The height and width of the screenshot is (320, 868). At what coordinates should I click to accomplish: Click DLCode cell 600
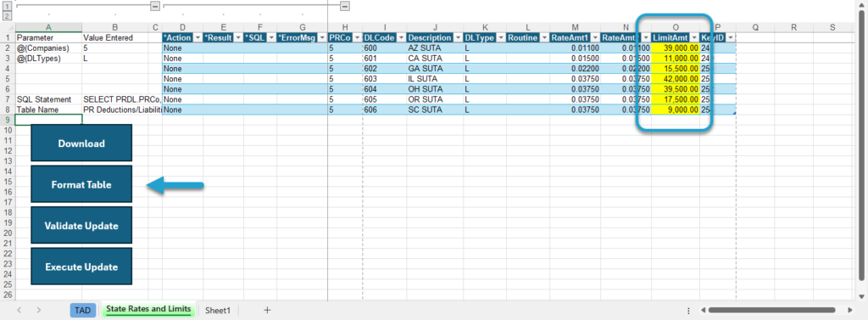coord(384,48)
